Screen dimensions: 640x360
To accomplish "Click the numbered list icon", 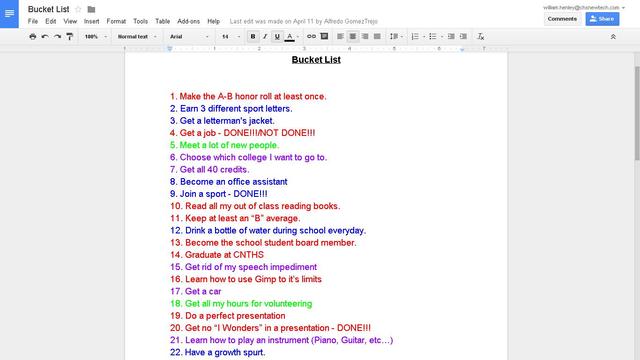I will click(x=415, y=37).
